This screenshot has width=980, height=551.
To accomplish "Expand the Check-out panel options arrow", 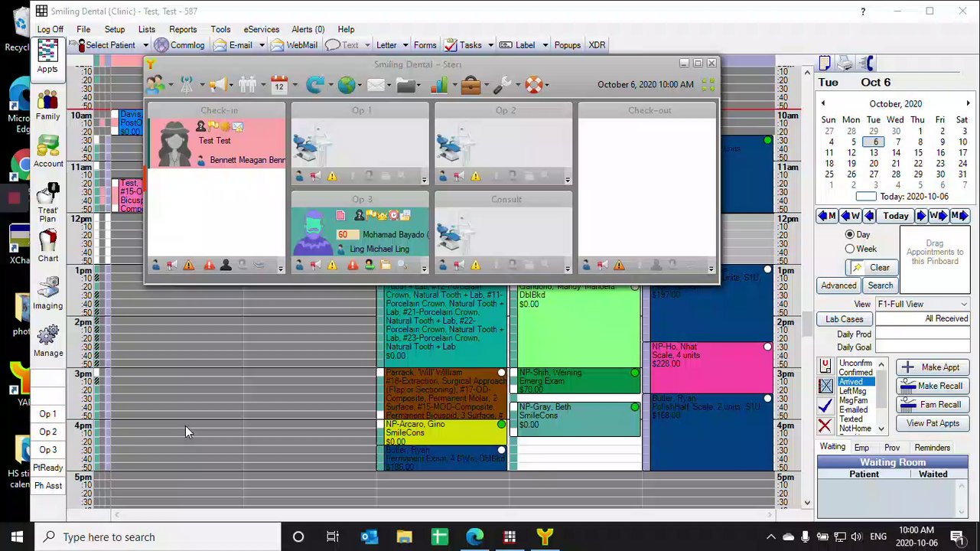I will tap(711, 269).
